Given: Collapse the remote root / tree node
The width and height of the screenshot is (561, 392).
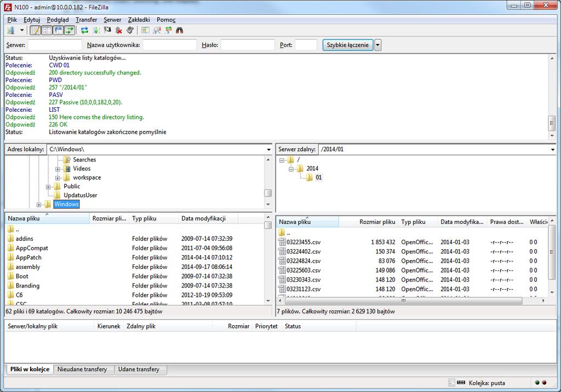Looking at the screenshot, I should [x=282, y=160].
